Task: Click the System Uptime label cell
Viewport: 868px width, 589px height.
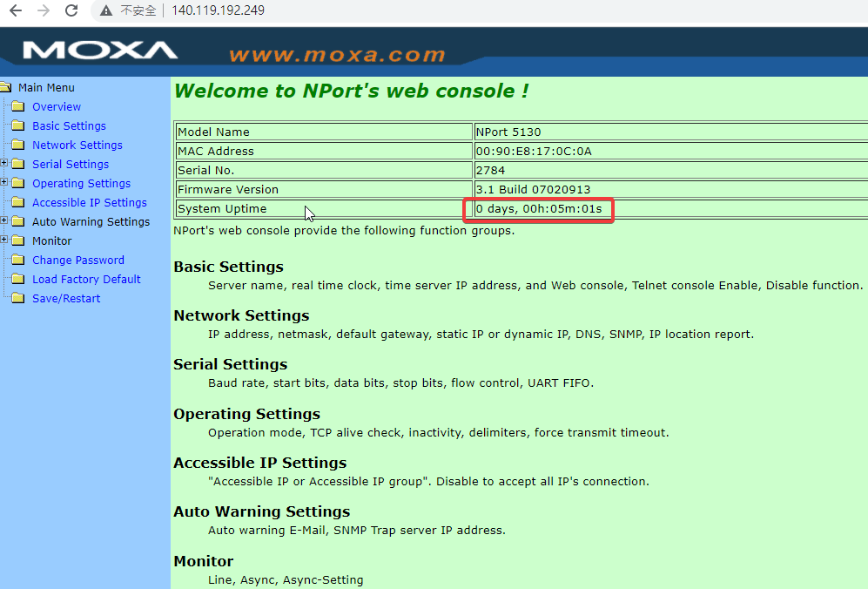Action: point(324,209)
